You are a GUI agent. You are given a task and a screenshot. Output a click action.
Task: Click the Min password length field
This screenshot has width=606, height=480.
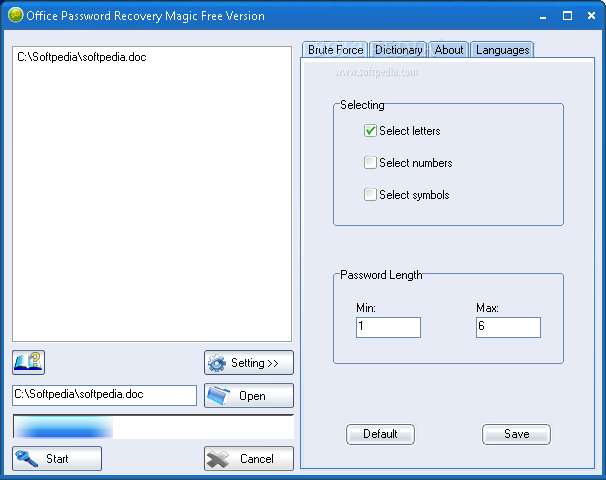point(388,327)
